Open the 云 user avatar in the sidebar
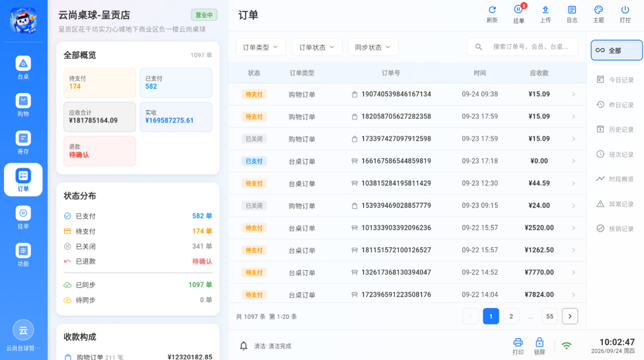 pyautogui.click(x=23, y=330)
